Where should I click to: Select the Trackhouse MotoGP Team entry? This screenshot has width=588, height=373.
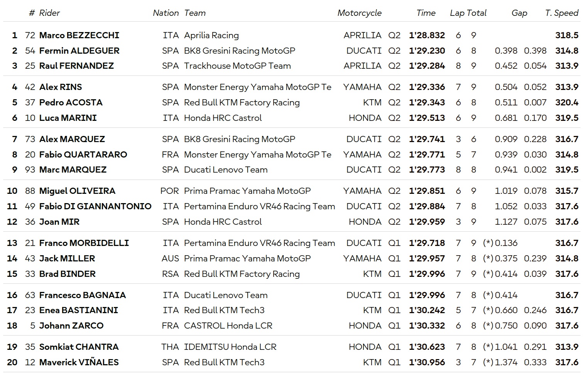pos(237,66)
